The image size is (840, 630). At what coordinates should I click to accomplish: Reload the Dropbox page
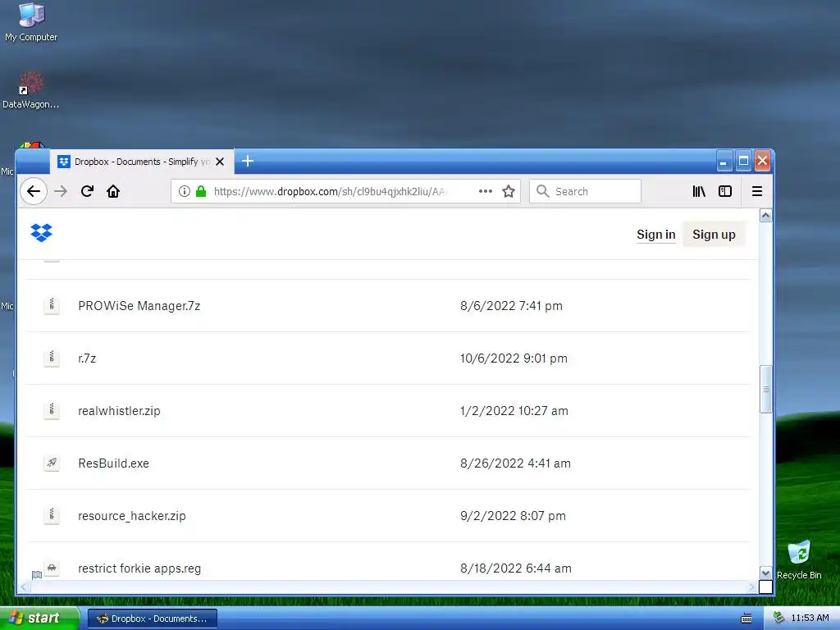[87, 191]
